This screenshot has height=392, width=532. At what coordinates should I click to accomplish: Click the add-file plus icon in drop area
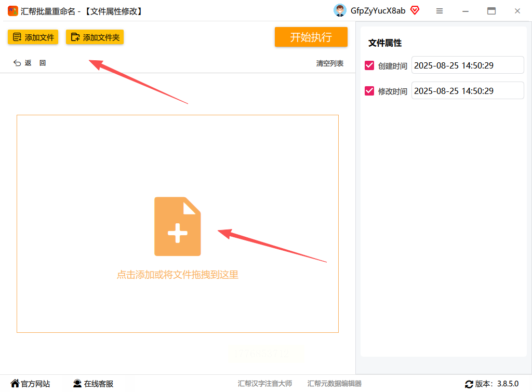coord(178,226)
